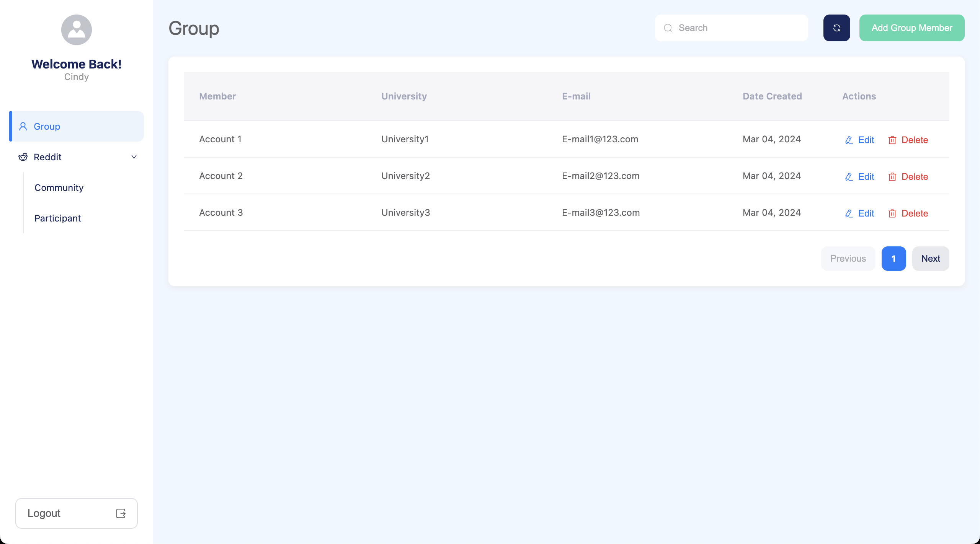Click pencil icon for Account 1
The image size is (980, 544).
coord(849,140)
